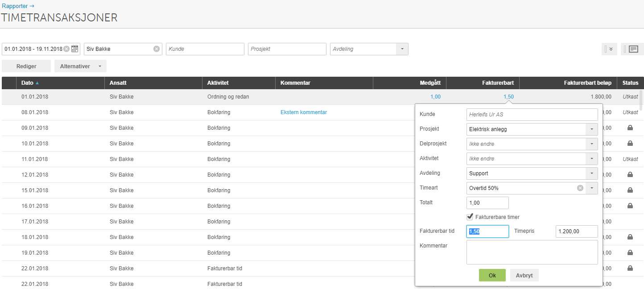Viewport: 644px width, 289px height.
Task: Expand the Delprosjekt dropdown
Action: tap(592, 144)
